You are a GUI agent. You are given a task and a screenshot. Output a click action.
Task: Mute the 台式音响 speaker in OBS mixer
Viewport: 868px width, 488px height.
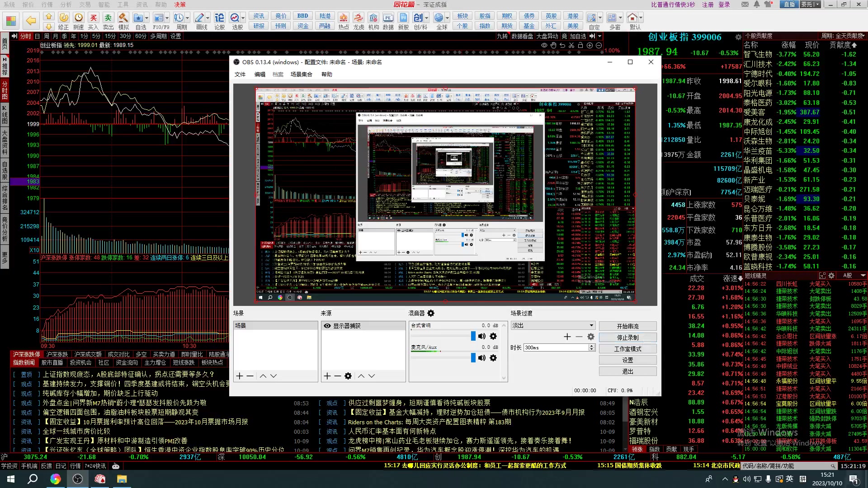point(482,336)
